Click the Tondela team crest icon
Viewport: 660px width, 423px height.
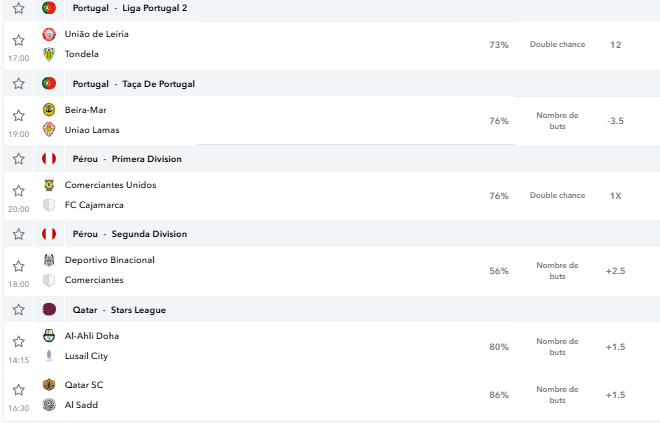pos(49,54)
